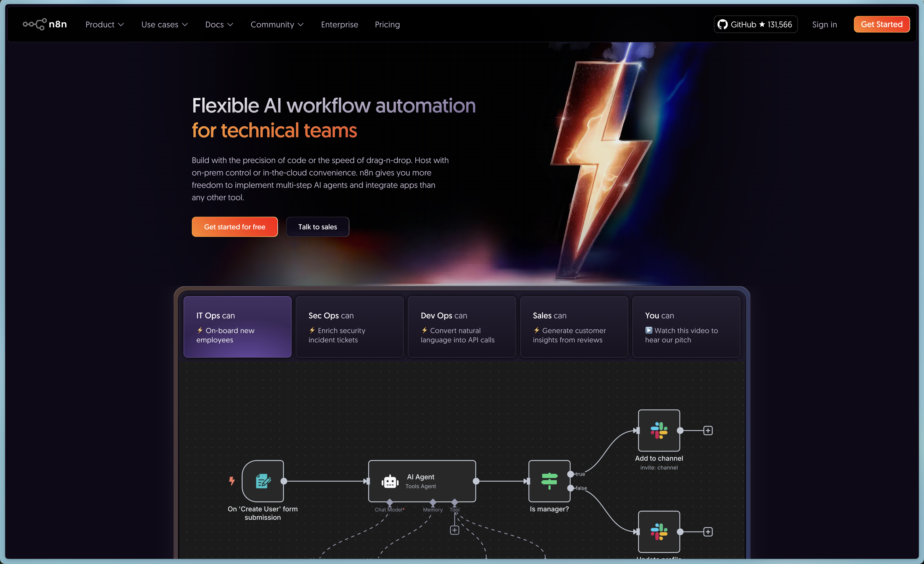Image resolution: width=924 pixels, height=564 pixels.
Task: Click the 'Is manager?' signpost node
Action: (x=549, y=481)
